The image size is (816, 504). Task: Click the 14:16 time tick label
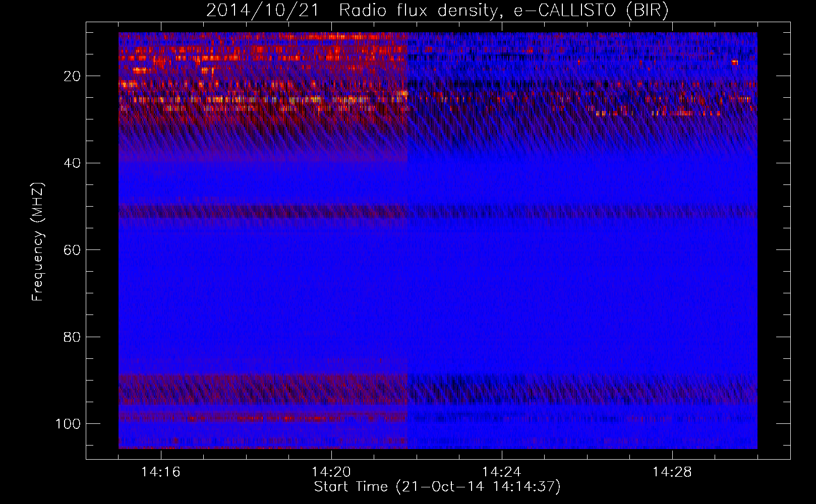tap(161, 472)
